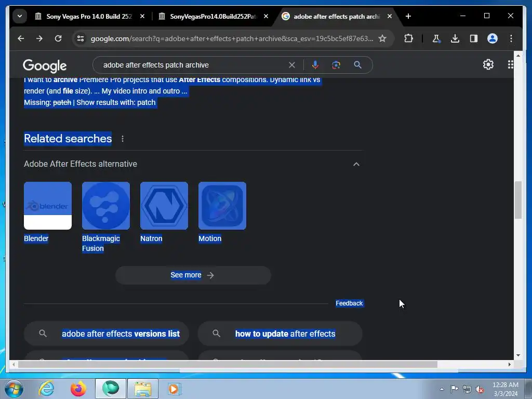Viewport: 532px width, 399px height.
Task: Open the tab search dropdown arrow
Action: (x=20, y=16)
